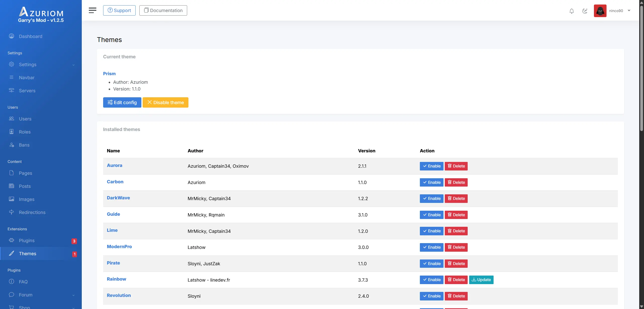Viewport: 644px width, 309px height.
Task: Delete the Lime theme
Action: click(456, 231)
